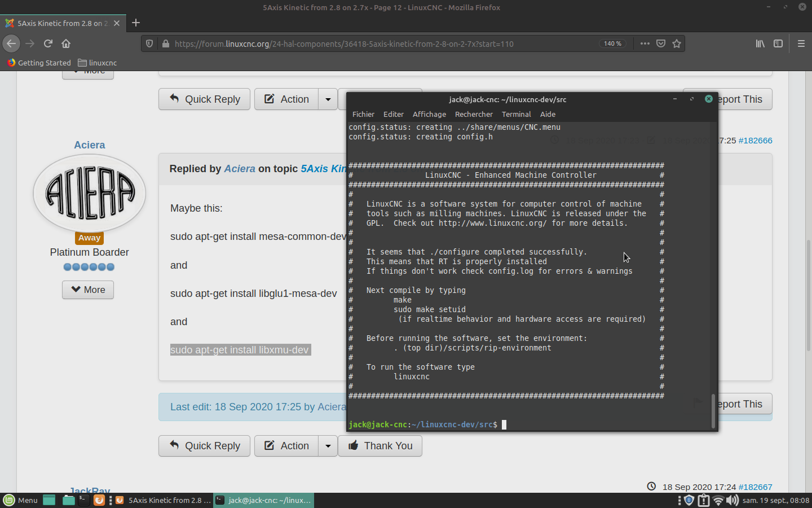
Task: Reload the forum page
Action: click(x=48, y=43)
